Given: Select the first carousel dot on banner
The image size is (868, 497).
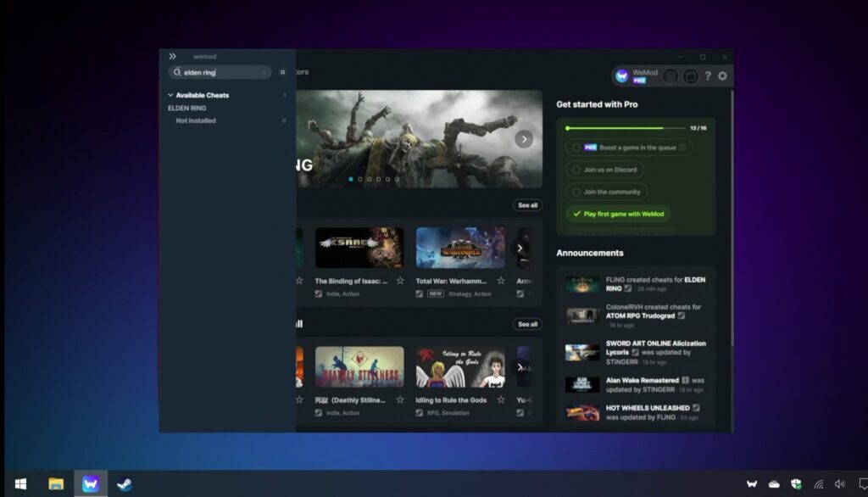Looking at the screenshot, I should [x=351, y=179].
